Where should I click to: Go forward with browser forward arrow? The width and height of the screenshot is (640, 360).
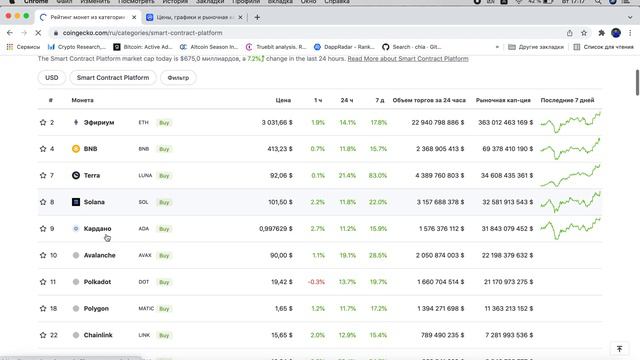point(24,33)
